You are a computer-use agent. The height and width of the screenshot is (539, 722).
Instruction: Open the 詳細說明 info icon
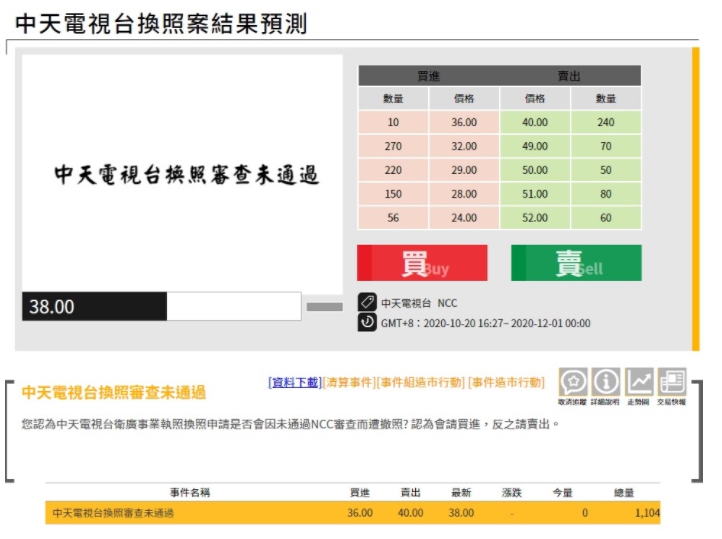606,382
